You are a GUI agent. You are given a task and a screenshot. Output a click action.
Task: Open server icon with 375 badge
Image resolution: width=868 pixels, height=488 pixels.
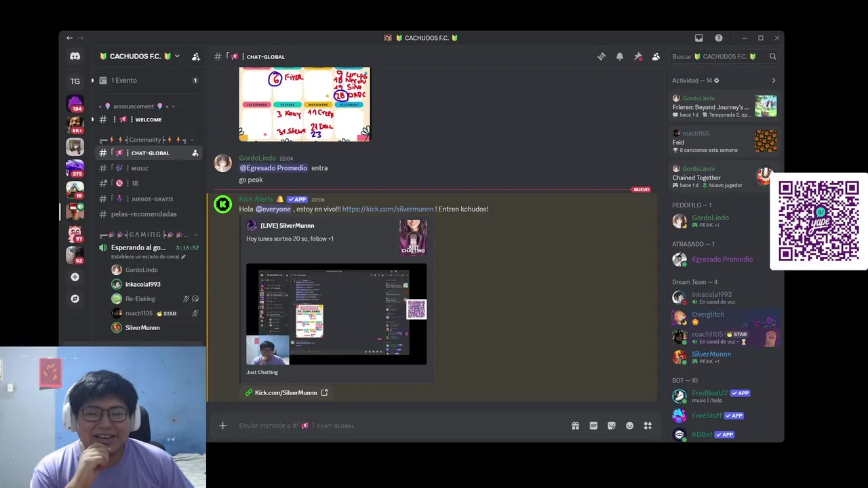coord(75,168)
